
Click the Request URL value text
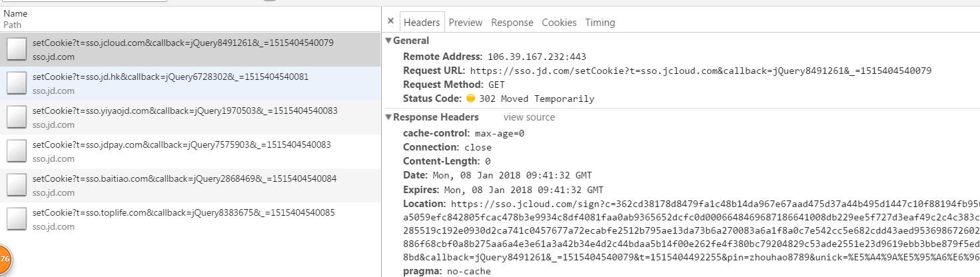pyautogui.click(x=701, y=71)
